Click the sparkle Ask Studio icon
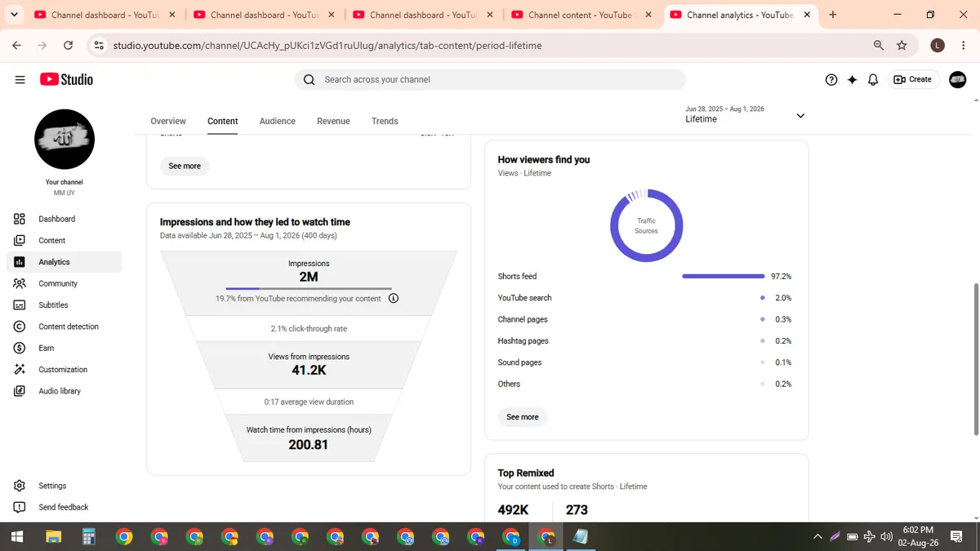The image size is (980, 551). pos(853,79)
